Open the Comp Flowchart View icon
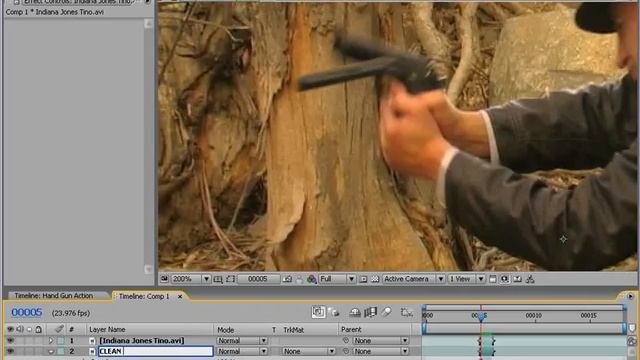 coord(530,279)
